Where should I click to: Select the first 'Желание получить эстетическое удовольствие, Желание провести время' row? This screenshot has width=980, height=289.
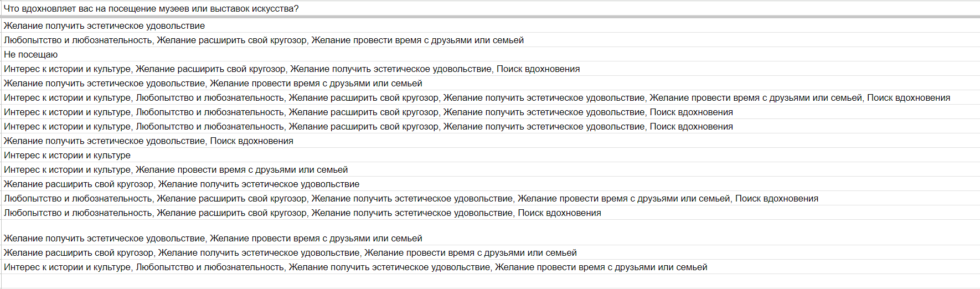pyautogui.click(x=490, y=83)
